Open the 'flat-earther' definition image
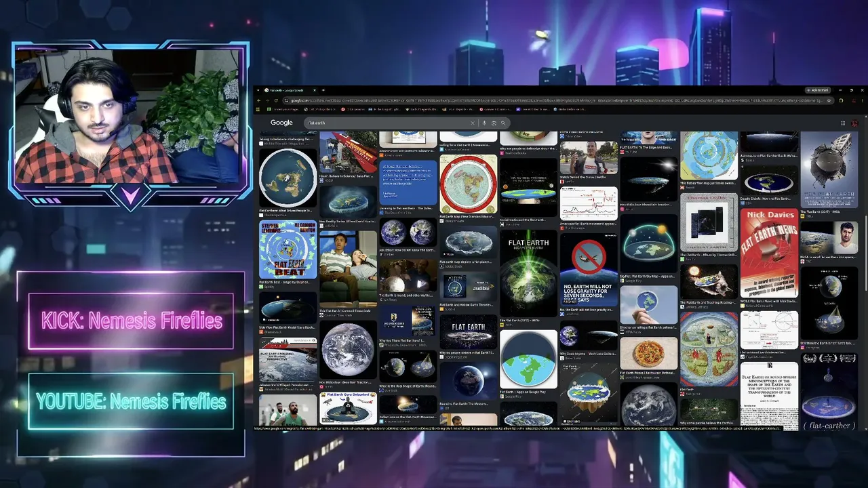Viewport: 868px width, 488px height. point(829,393)
